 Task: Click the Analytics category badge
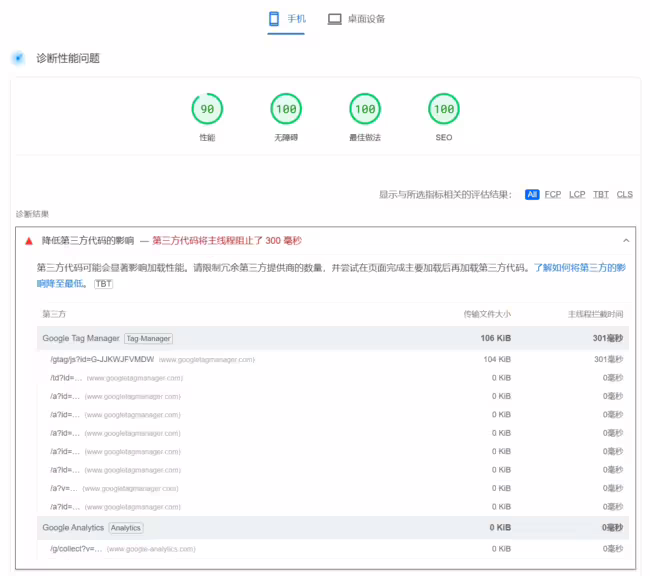(x=126, y=528)
